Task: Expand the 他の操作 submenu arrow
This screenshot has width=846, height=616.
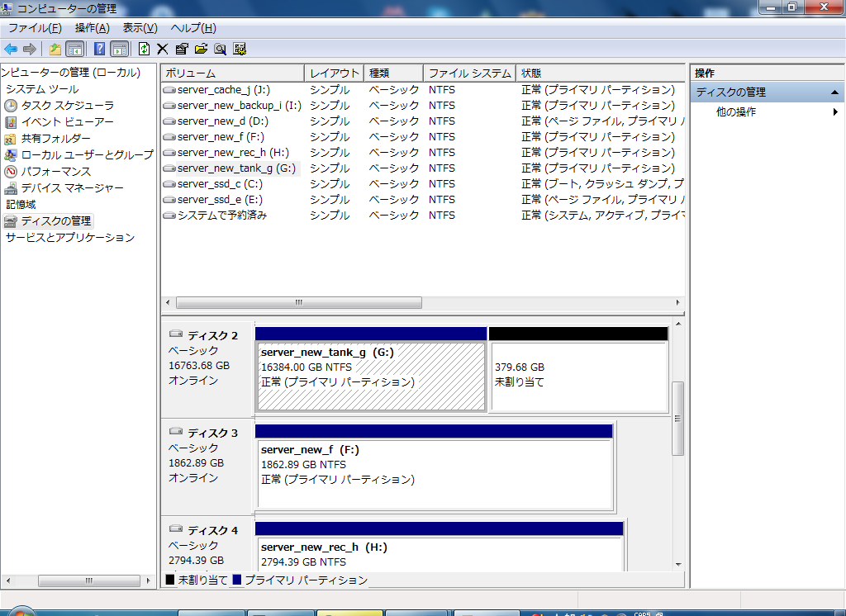Action: 835,112
